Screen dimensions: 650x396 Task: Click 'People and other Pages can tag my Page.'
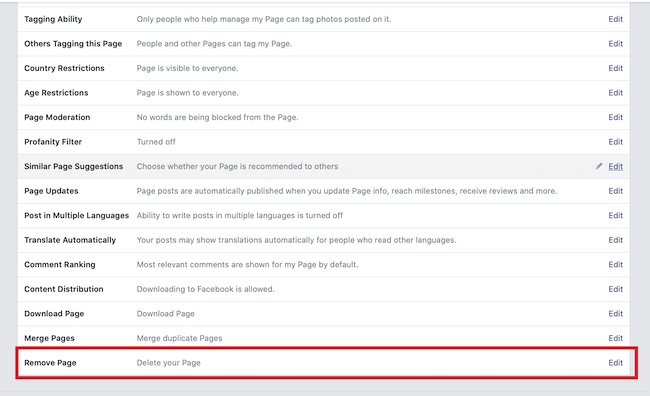[x=214, y=44]
